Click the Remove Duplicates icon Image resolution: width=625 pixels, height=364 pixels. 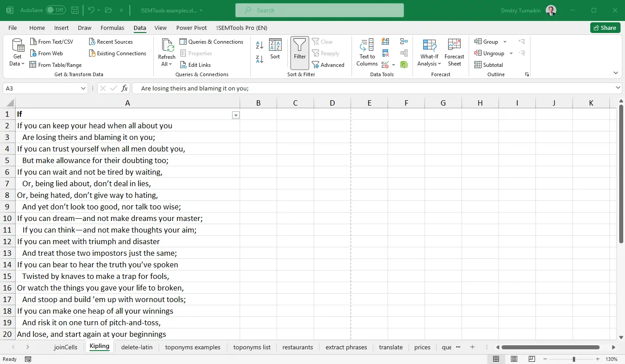tap(385, 53)
